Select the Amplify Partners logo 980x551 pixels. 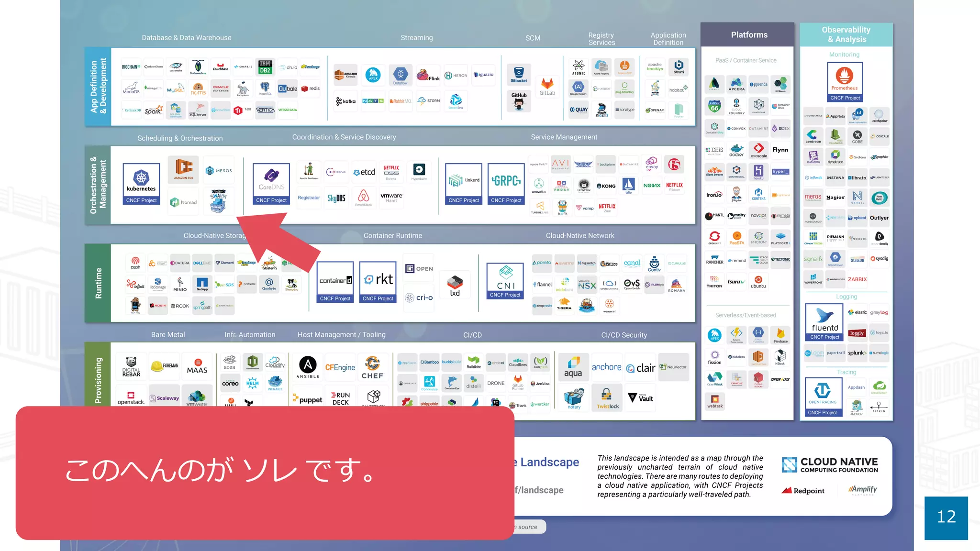(862, 490)
